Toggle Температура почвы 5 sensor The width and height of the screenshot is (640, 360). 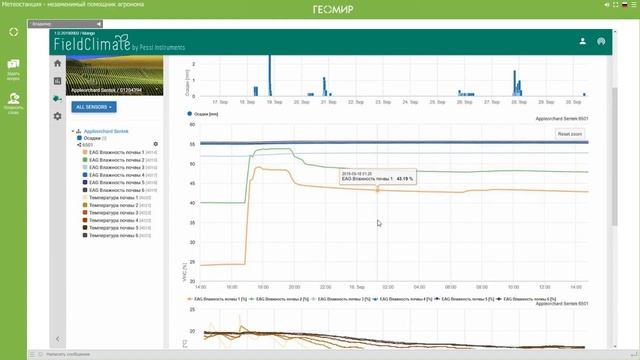(x=85, y=228)
